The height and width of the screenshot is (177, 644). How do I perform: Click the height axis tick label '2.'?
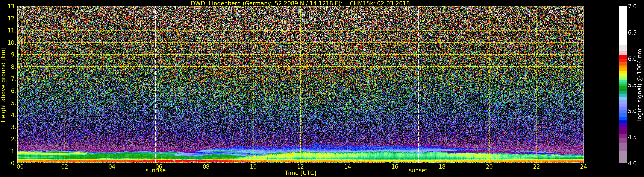coord(14,139)
